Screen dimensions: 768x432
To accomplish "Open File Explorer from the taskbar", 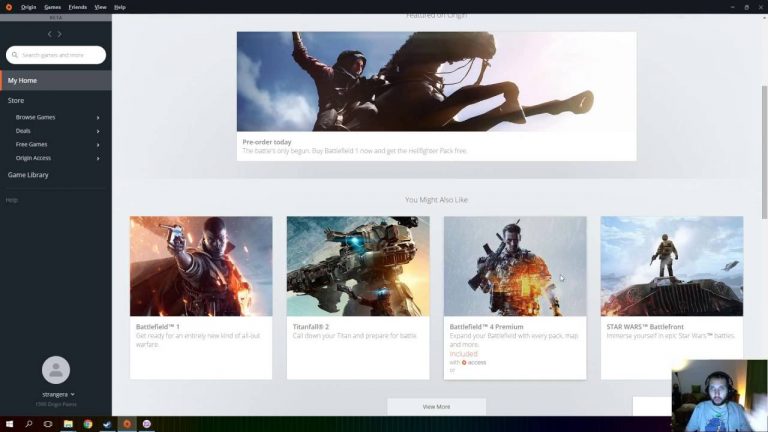I will tap(68, 424).
